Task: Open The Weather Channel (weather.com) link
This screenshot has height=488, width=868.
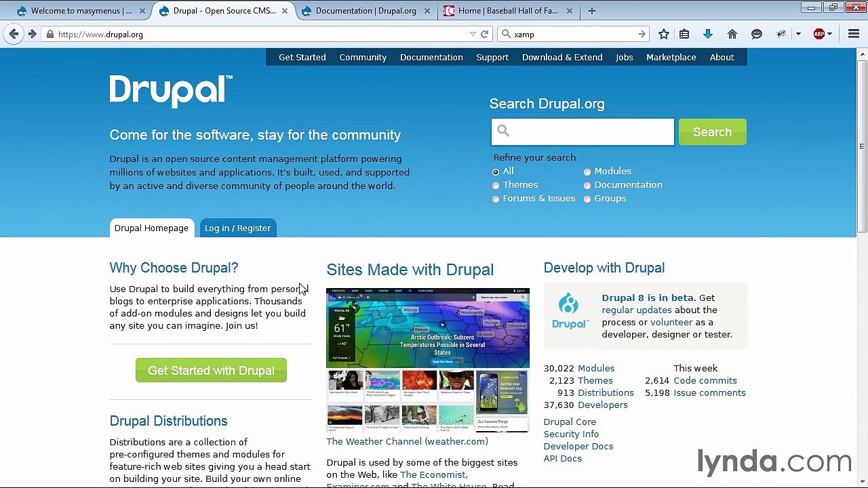Action: coord(407,441)
